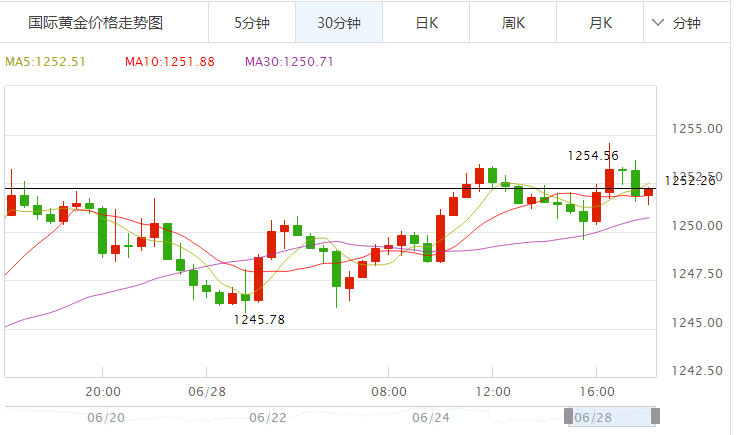
Task: Click 06/24 on the bottom timeline
Action: point(430,417)
